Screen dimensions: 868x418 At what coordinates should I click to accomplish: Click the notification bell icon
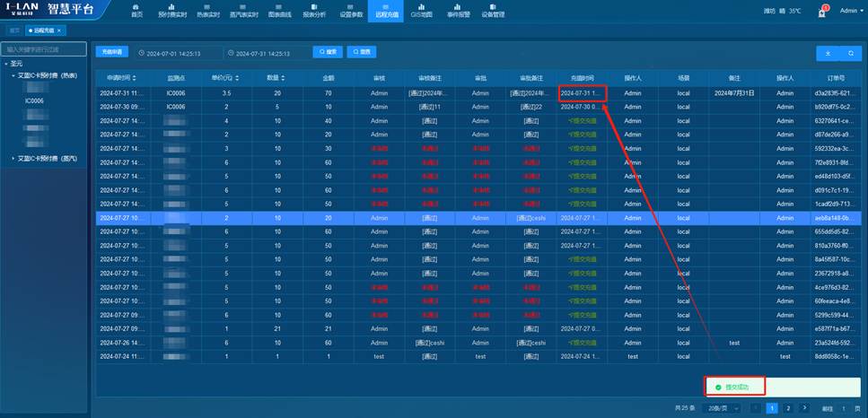click(823, 11)
